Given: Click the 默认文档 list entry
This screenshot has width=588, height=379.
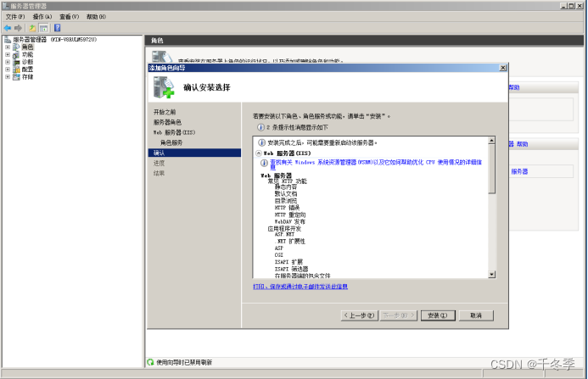Looking at the screenshot, I should point(286,194).
